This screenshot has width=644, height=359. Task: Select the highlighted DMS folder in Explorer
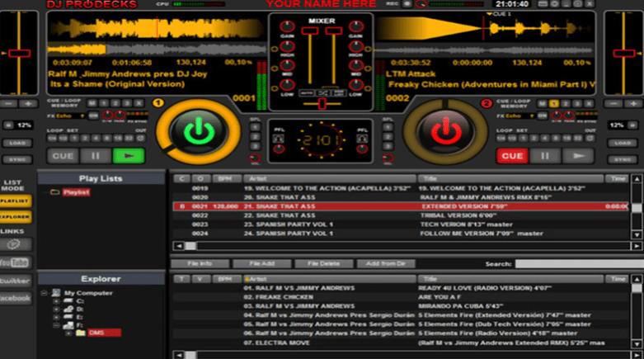[104, 333]
